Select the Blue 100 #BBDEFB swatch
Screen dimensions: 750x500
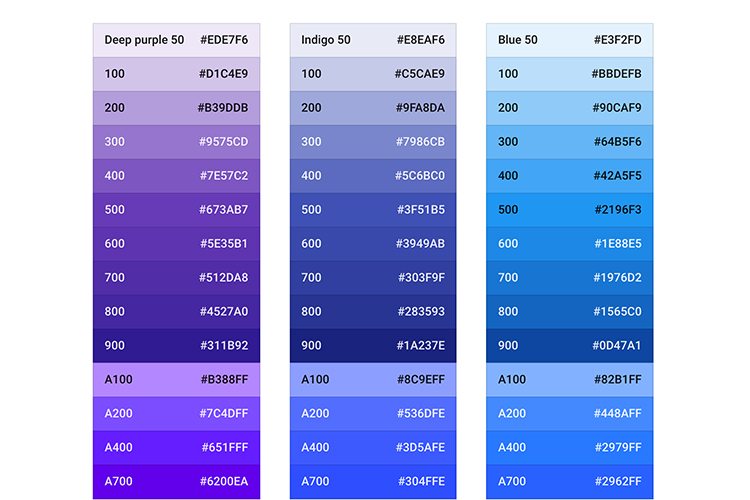pos(569,74)
